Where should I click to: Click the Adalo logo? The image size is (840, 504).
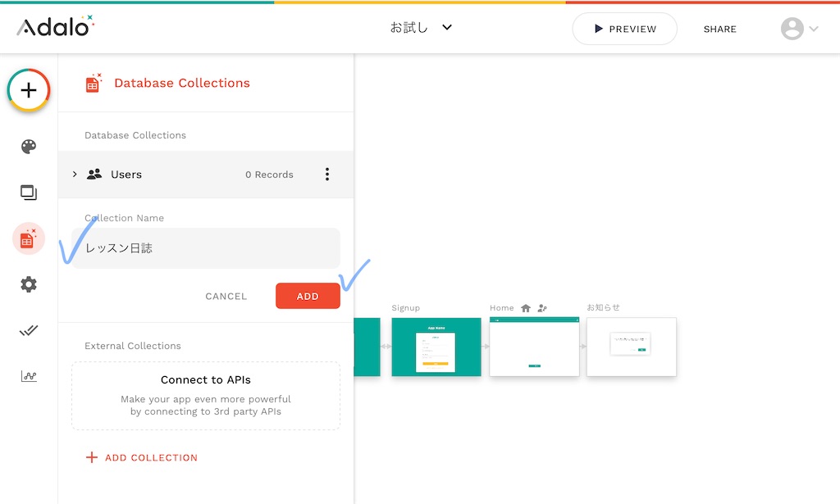(x=56, y=26)
